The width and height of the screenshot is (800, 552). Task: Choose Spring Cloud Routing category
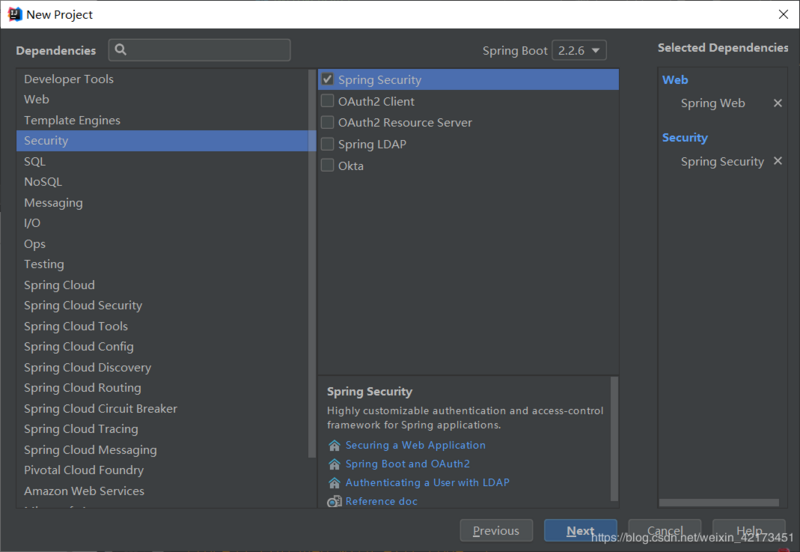(163, 388)
